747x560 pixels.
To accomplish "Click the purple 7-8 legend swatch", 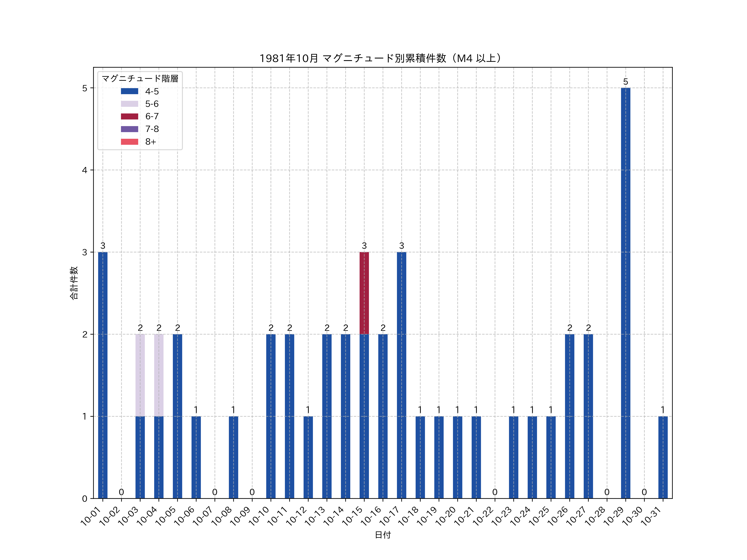I will (x=129, y=129).
